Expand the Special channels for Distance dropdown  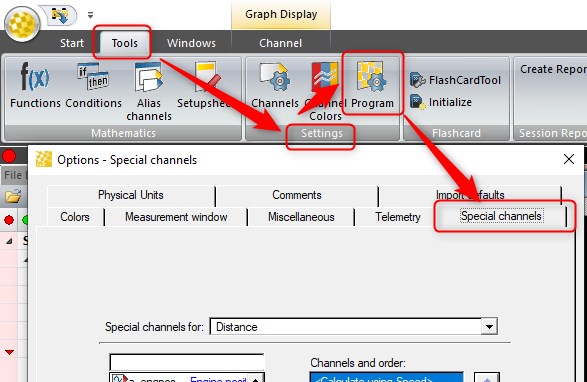point(489,327)
